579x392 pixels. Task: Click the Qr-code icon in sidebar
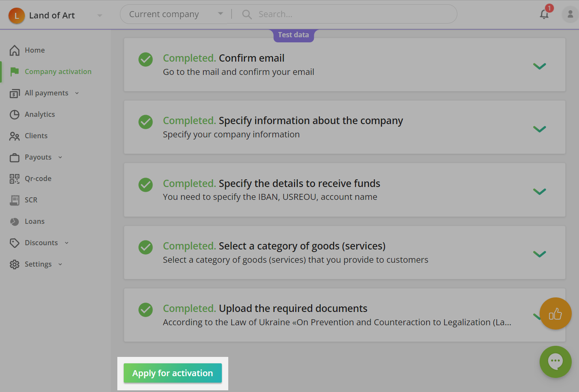click(15, 179)
